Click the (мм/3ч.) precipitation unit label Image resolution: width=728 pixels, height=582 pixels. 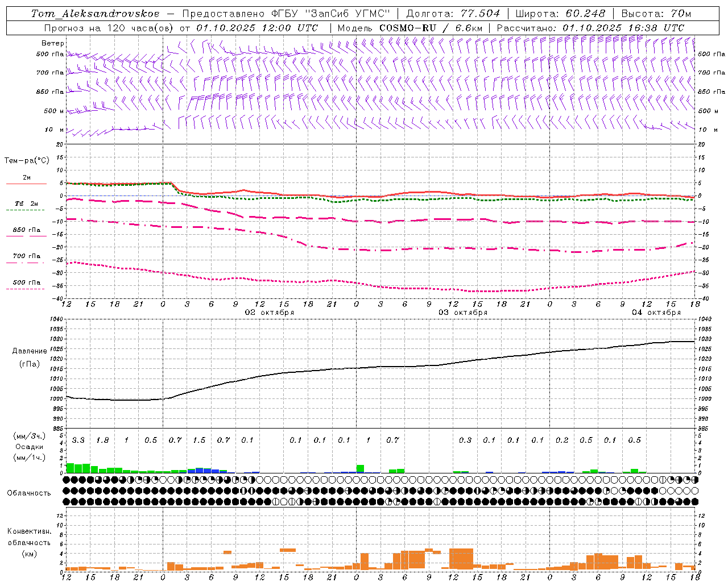[x=30, y=436]
